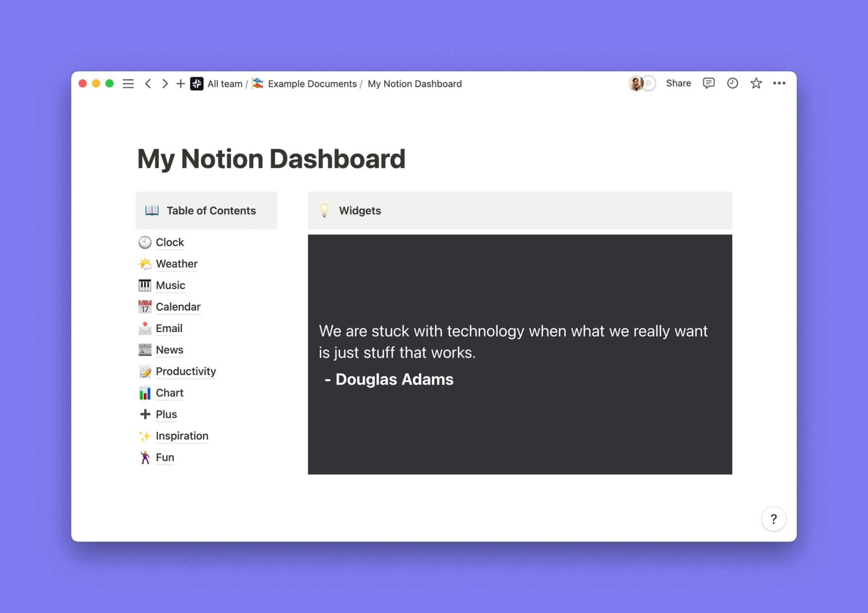The width and height of the screenshot is (868, 613).
Task: Go forward with the right arrow
Action: click(165, 84)
